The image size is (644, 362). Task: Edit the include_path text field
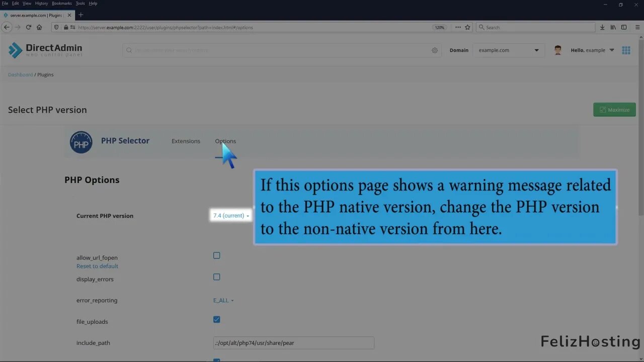tap(293, 343)
